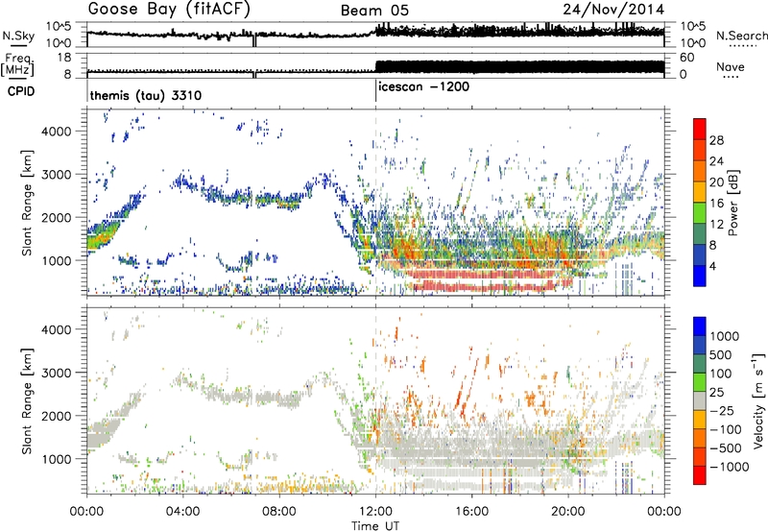Click the '04:00' time axis tick label
768x532 pixels.
(x=183, y=512)
